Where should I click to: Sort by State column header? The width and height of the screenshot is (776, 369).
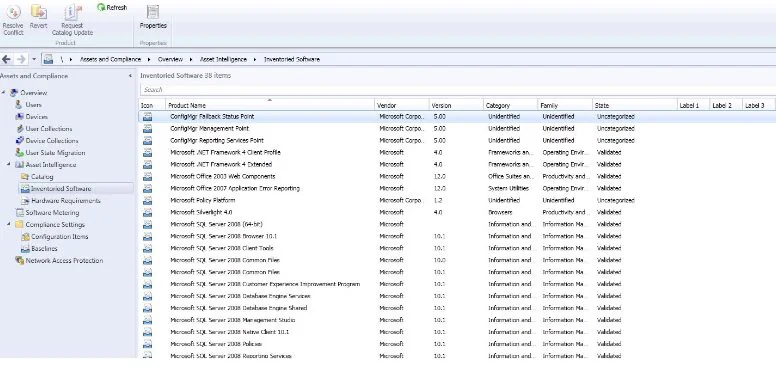point(634,105)
